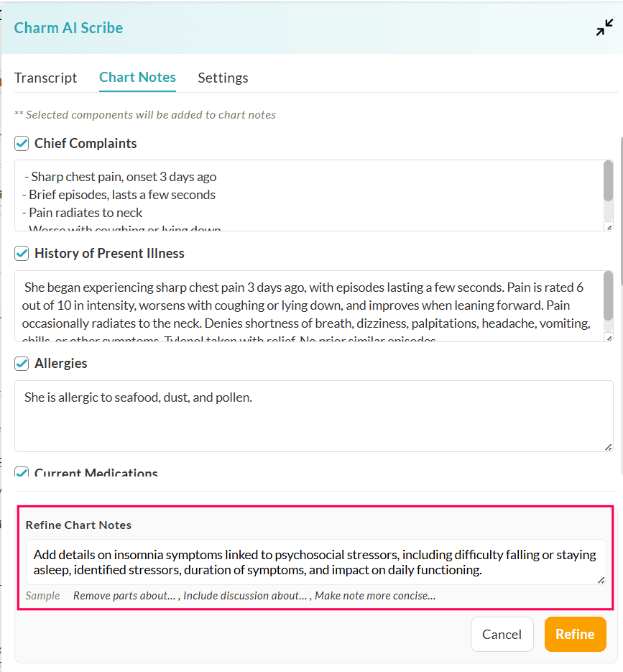Deselect the Allergies checkbox
The width and height of the screenshot is (623, 672).
(22, 364)
